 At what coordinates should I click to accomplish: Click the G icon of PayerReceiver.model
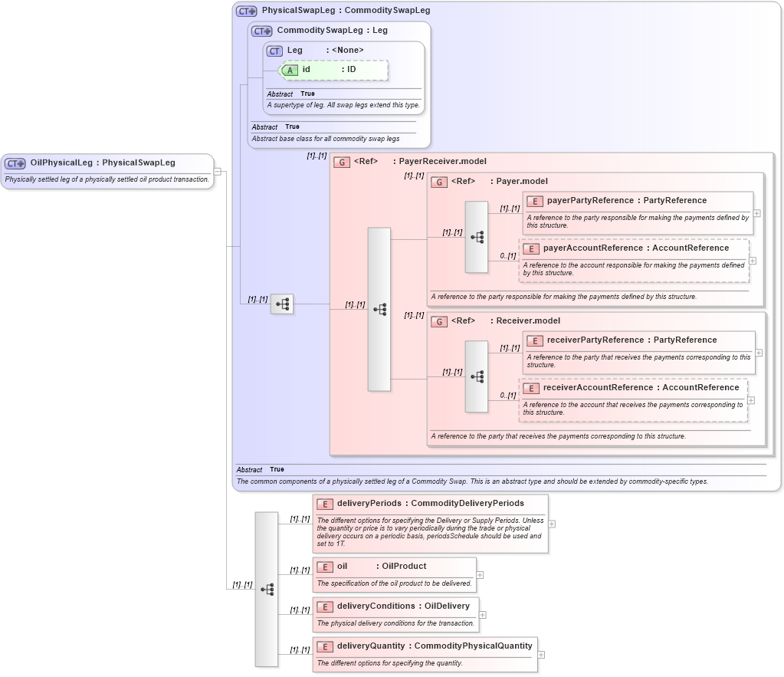tap(342, 162)
